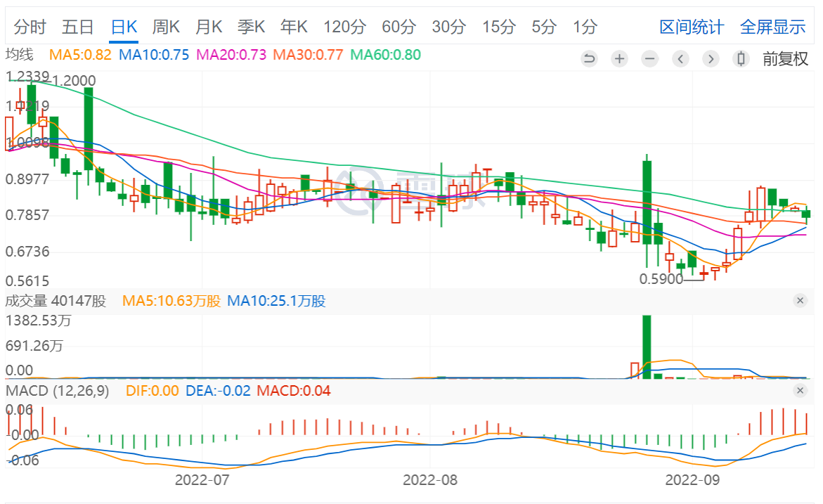The height and width of the screenshot is (504, 823).
Task: Switch to 月K monthly chart
Action: click(209, 27)
